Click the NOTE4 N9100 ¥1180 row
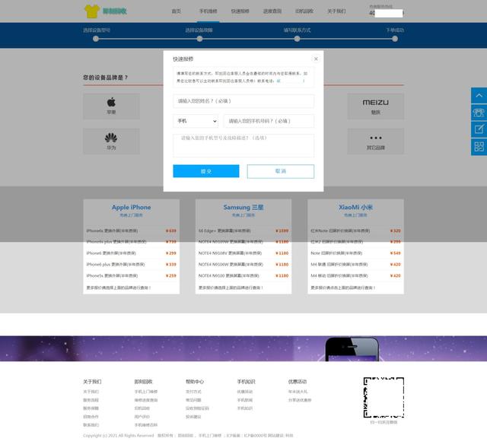Screen dimensions: 487x448 243,275
